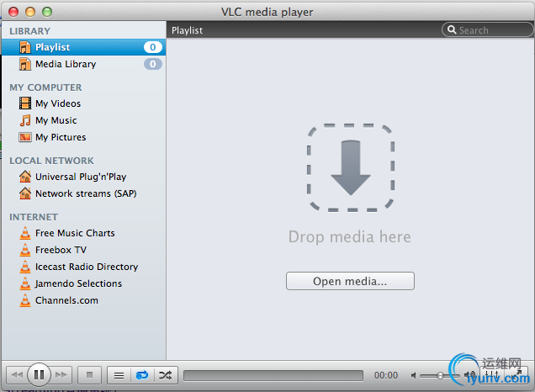Mute using the small speaker icon
535x392 pixels.
tap(414, 375)
